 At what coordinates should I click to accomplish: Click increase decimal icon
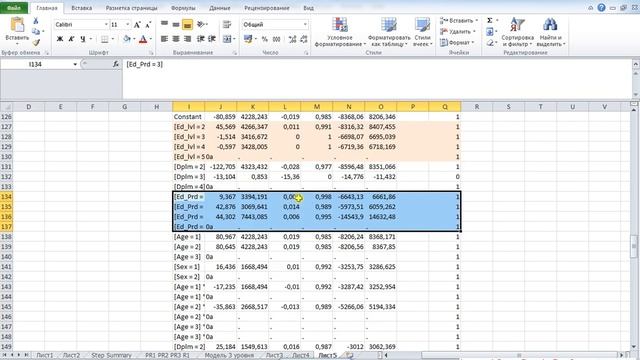[292, 39]
